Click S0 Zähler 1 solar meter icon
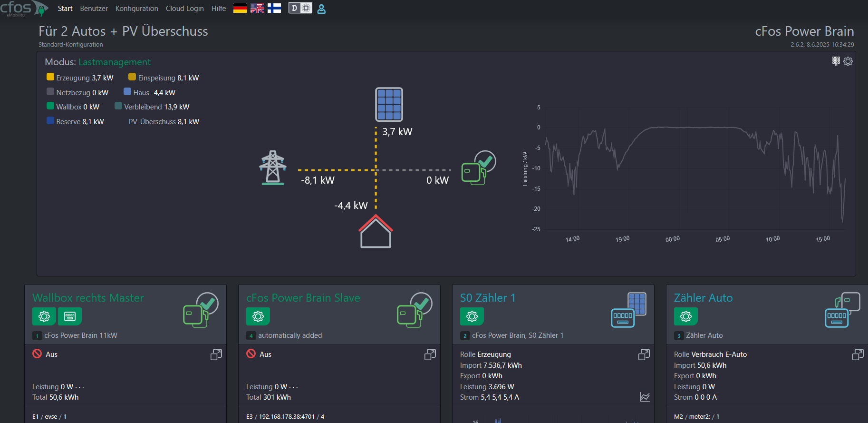This screenshot has height=423, width=868. [628, 310]
